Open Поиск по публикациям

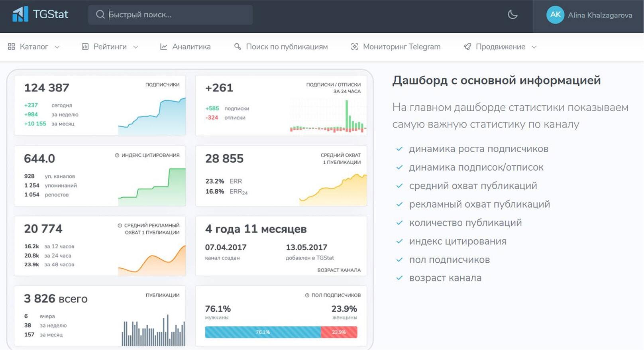coord(281,47)
